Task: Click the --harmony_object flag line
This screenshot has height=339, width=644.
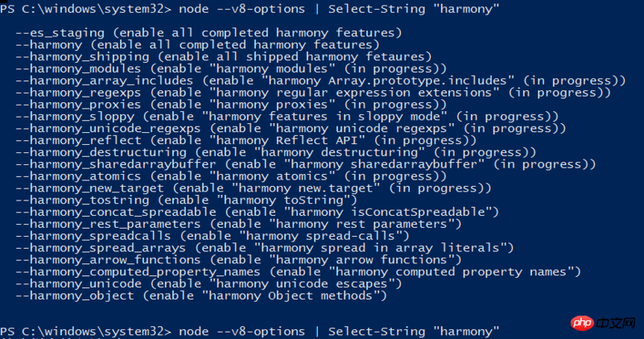Action: click(201, 296)
